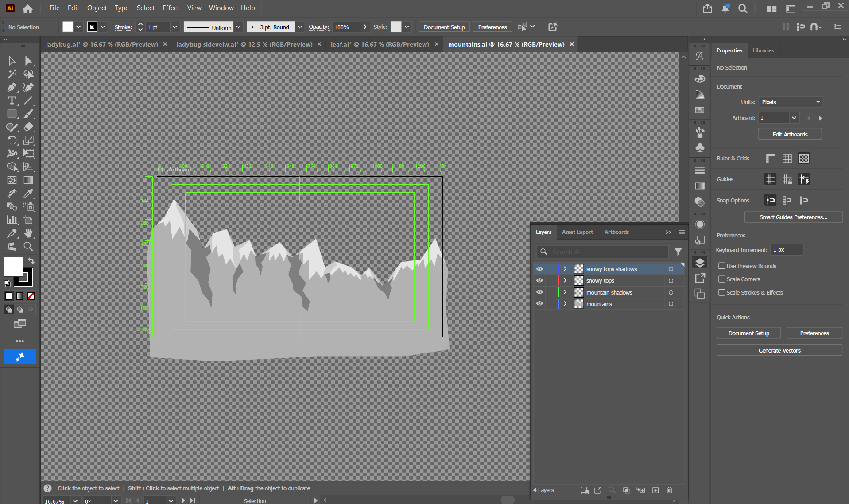Viewport: 849px width, 504px height.
Task: Create a new layer in Layers panel
Action: (655, 490)
